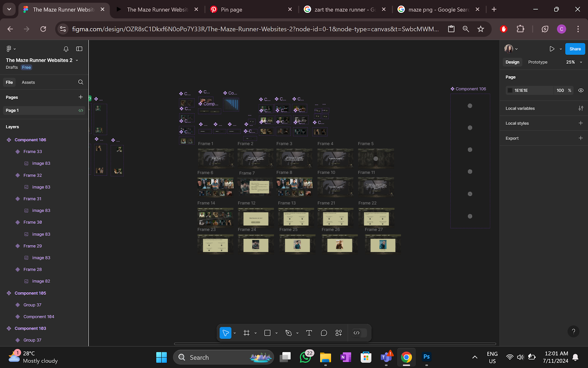Screen dimensions: 588x368
Task: Click the blue Share button
Action: pyautogui.click(x=575, y=49)
